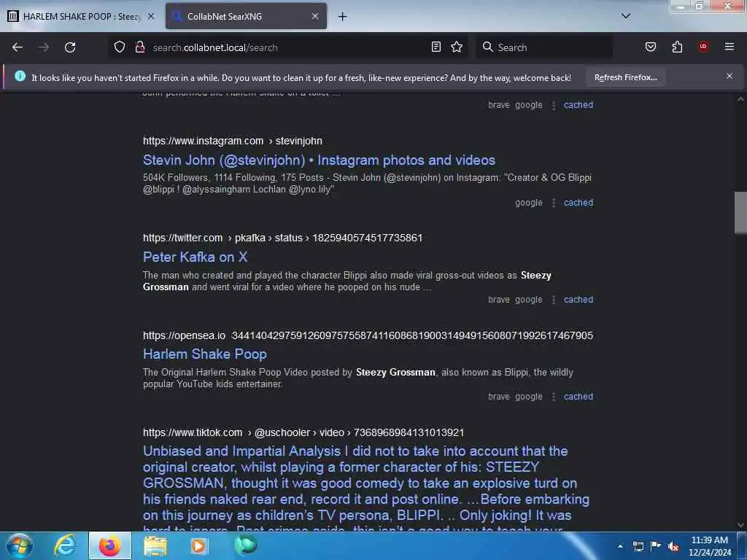The width and height of the screenshot is (747, 560).
Task: Click the page scrollbar thumb
Action: [740, 212]
